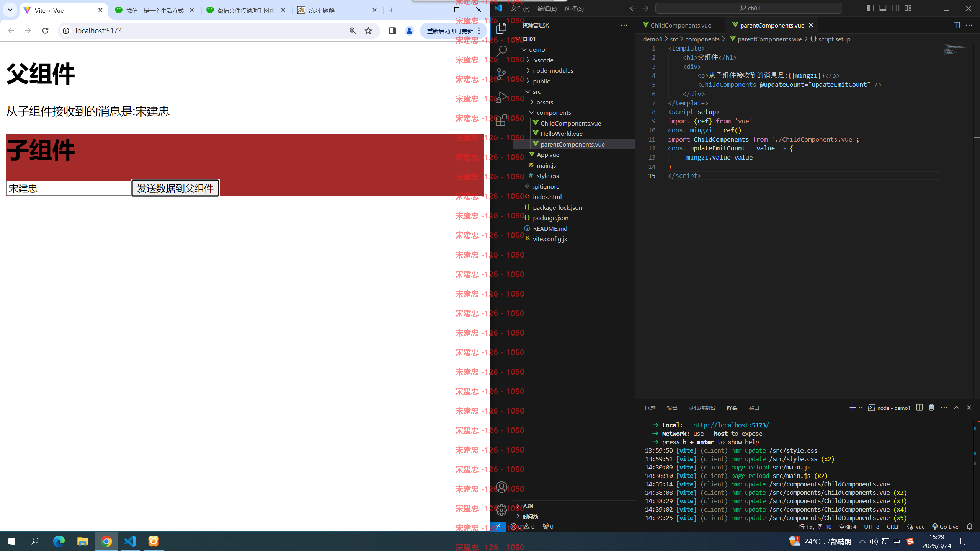Viewport: 980px width, 551px height.
Task: Click the name input field in 子组件
Action: 69,188
